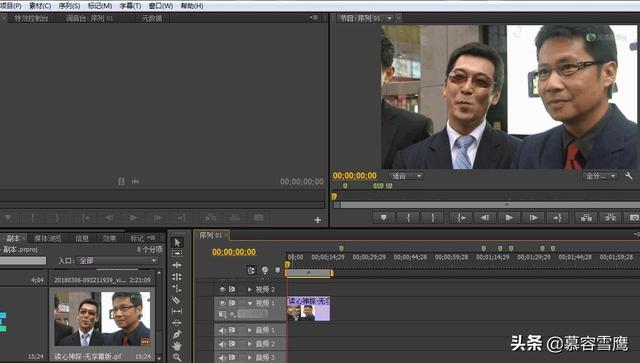This screenshot has width=640, height=363.
Task: Switch to 信息 tab in project panel
Action: (x=82, y=238)
